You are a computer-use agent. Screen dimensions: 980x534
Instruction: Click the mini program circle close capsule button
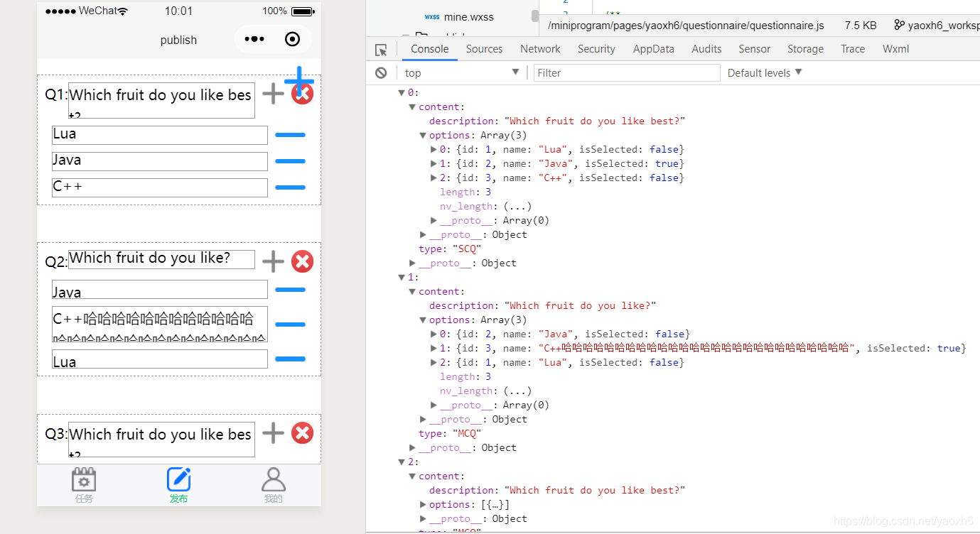coord(292,39)
